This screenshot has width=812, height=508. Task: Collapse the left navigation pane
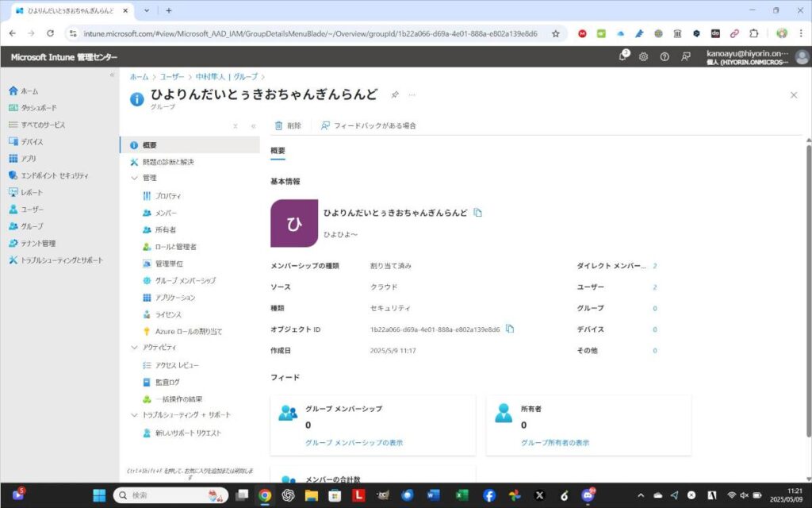pyautogui.click(x=112, y=75)
